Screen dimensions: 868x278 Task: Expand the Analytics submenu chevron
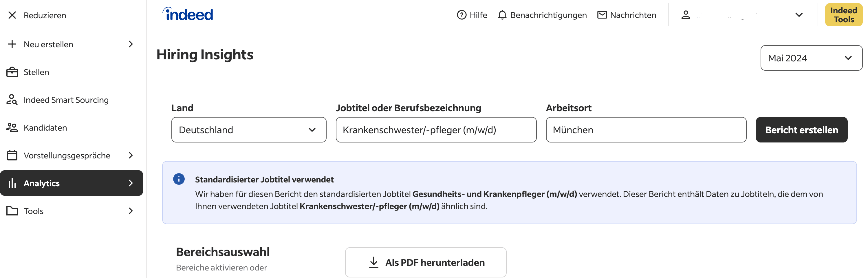click(x=131, y=183)
